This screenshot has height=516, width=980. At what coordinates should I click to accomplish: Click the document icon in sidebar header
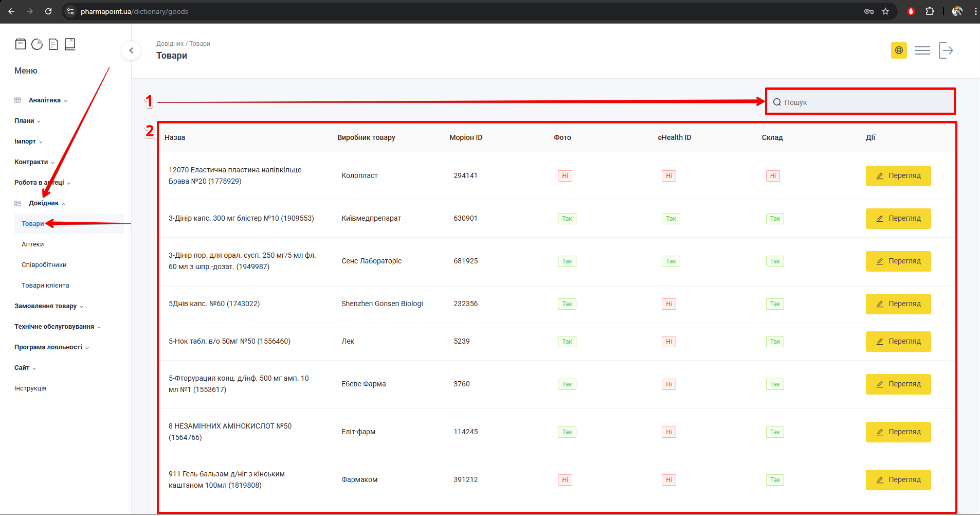click(x=53, y=44)
